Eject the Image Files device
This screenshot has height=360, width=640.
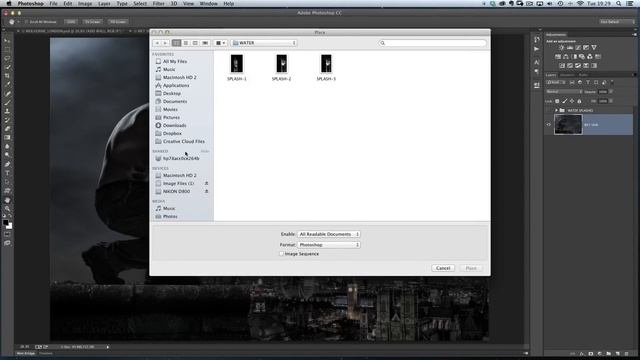(207, 183)
